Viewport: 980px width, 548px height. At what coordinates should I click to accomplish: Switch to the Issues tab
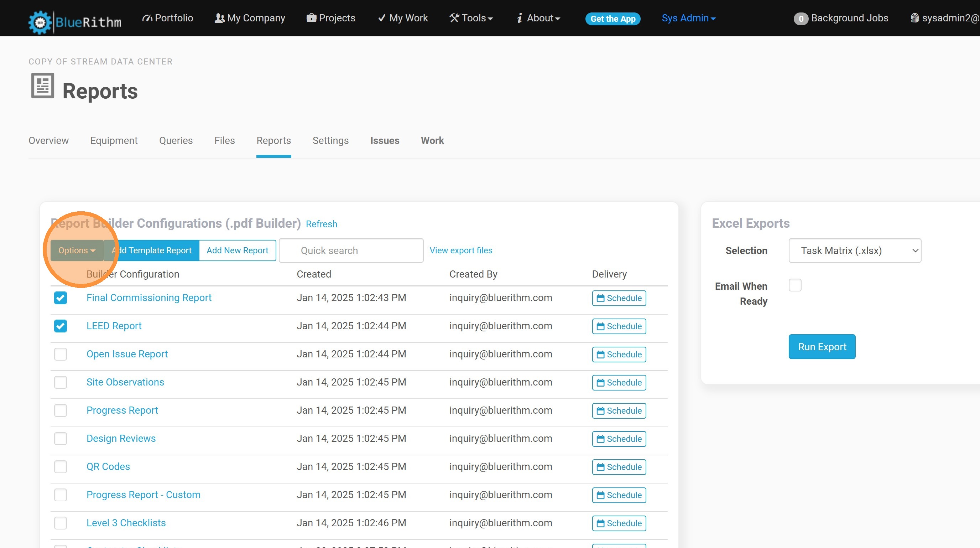click(384, 140)
